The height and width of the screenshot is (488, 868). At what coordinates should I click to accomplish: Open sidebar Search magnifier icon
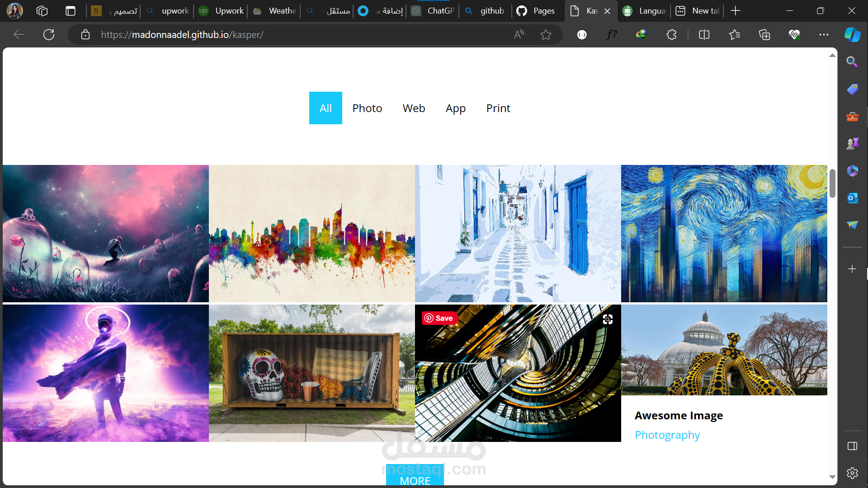point(852,62)
